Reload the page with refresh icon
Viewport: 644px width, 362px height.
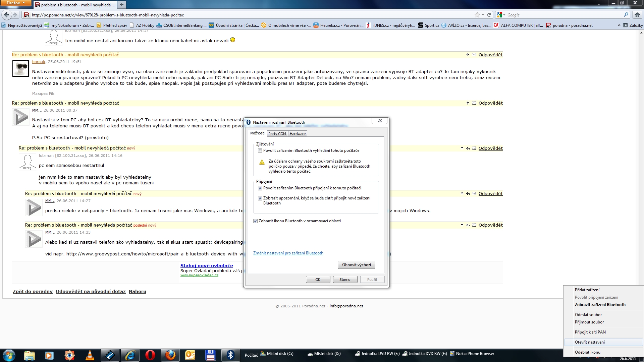click(489, 15)
